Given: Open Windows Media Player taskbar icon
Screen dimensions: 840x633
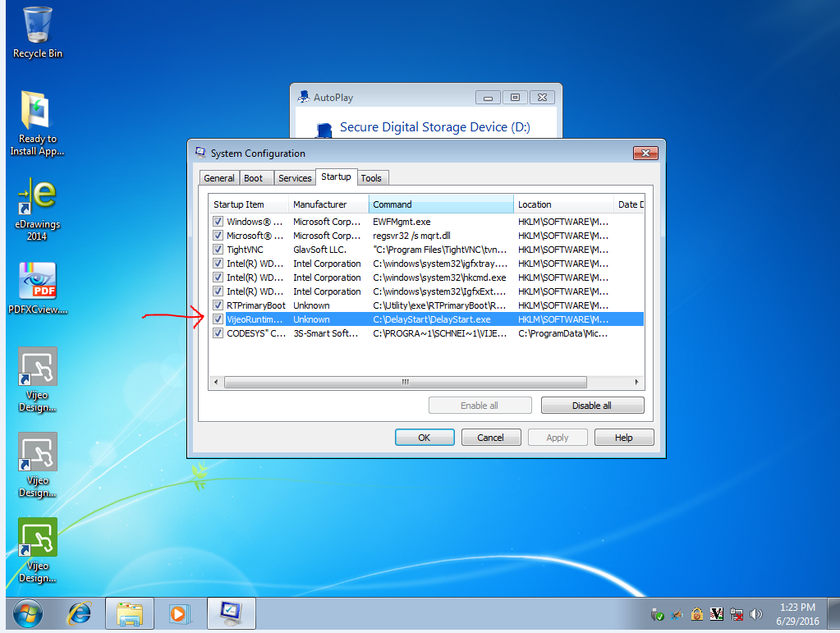Looking at the screenshot, I should tap(179, 614).
